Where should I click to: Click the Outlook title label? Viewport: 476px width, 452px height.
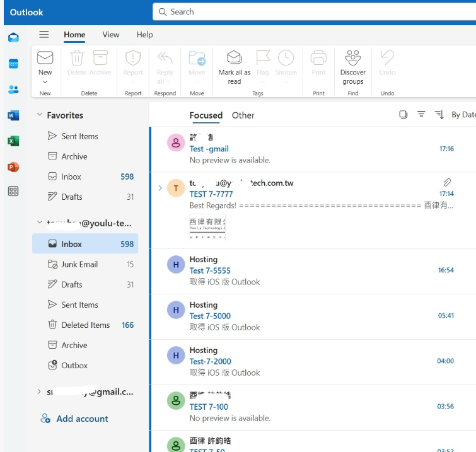pos(26,12)
